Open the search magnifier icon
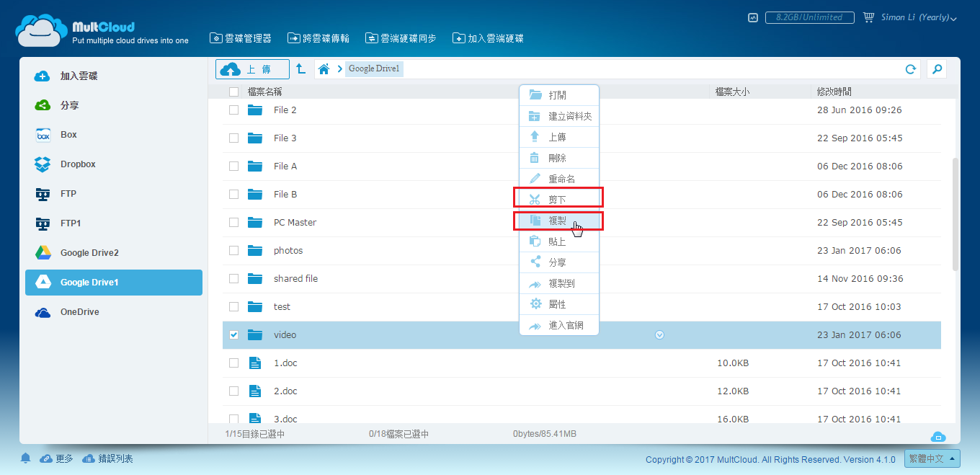The width and height of the screenshot is (980, 475). (x=937, y=69)
